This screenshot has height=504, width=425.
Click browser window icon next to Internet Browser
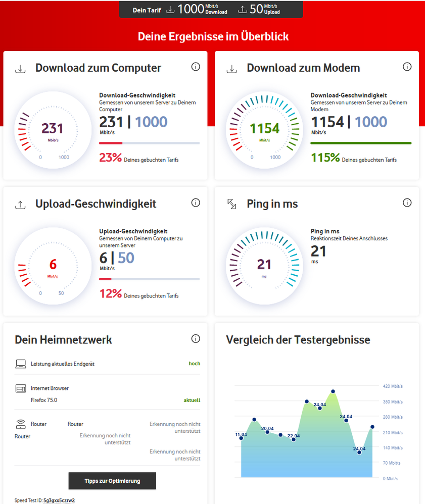coord(21,389)
